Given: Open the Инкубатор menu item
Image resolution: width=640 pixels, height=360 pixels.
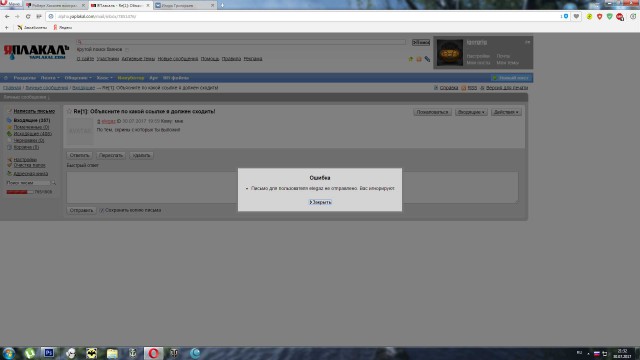Looking at the screenshot, I should (x=131, y=78).
